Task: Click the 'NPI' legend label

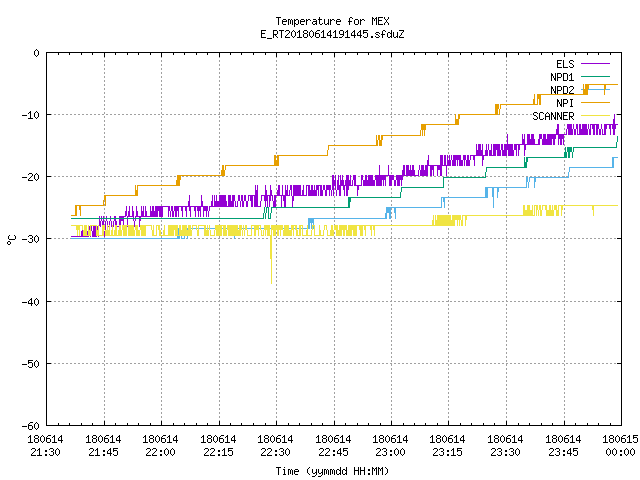Action: click(x=565, y=103)
